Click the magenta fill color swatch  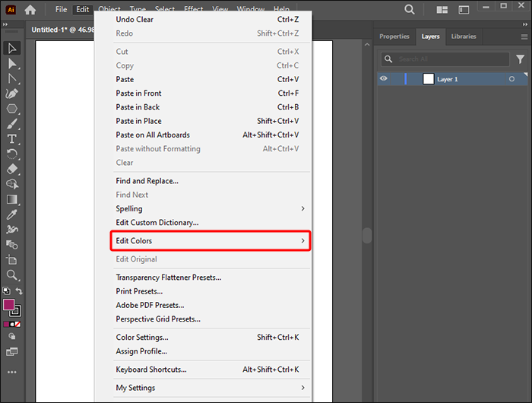[8, 304]
